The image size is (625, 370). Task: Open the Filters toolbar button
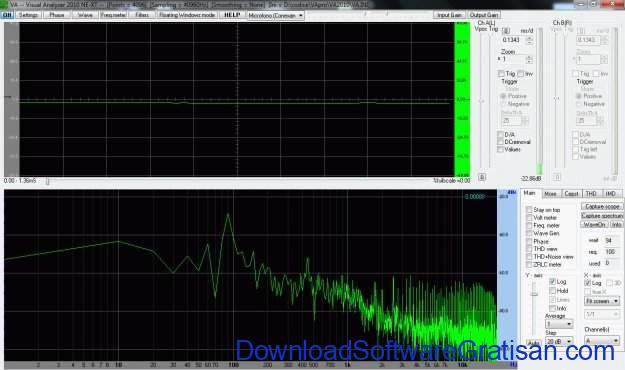142,15
